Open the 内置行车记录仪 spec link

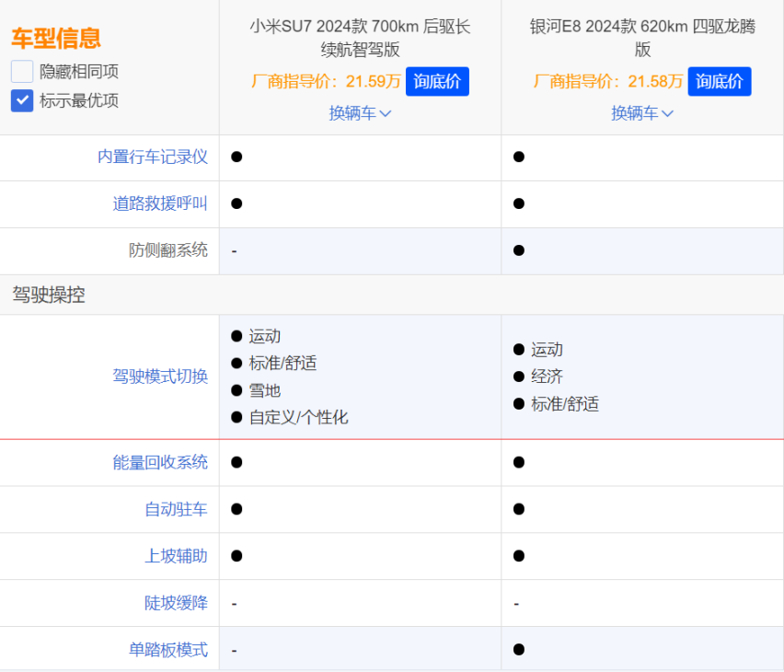click(x=153, y=157)
